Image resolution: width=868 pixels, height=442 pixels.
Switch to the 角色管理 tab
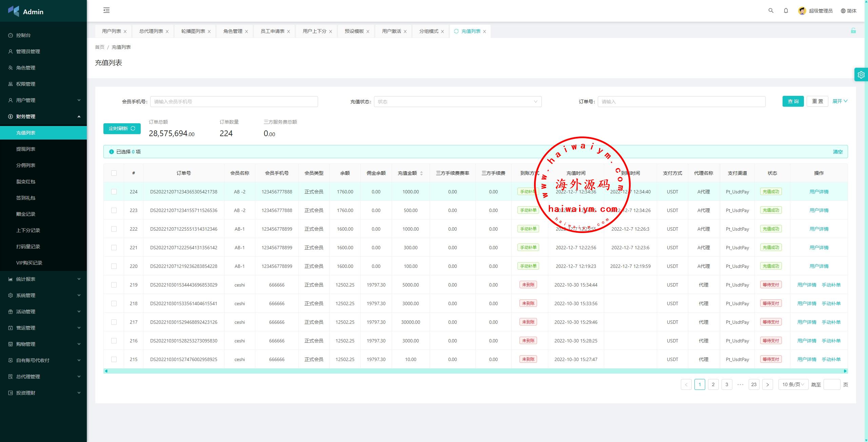coord(233,31)
